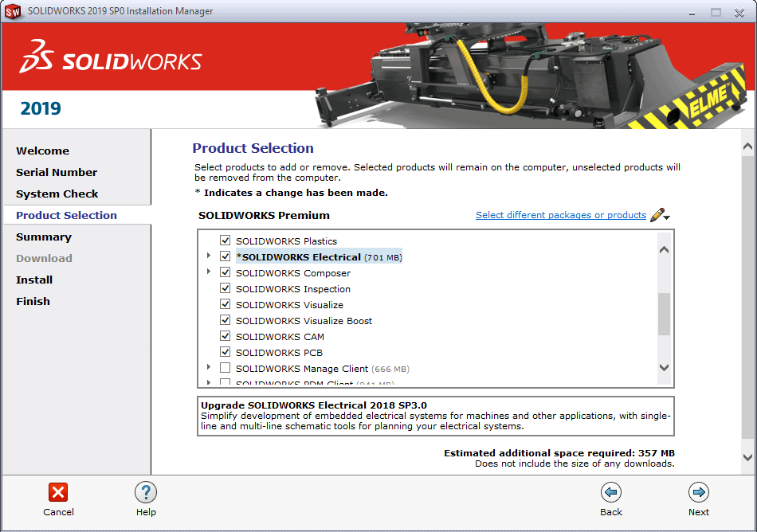Click the Next label
The width and height of the screenshot is (757, 532).
[x=699, y=512]
